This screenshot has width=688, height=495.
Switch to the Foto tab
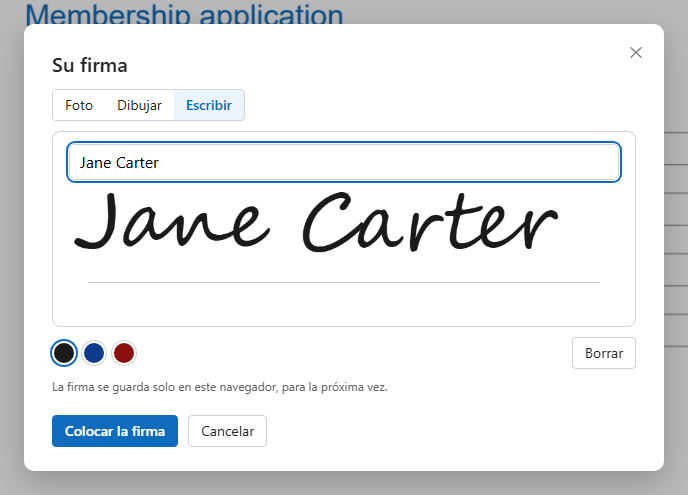click(79, 105)
